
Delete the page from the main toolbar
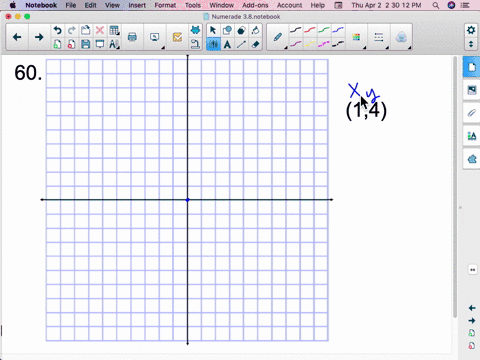pos(71,44)
